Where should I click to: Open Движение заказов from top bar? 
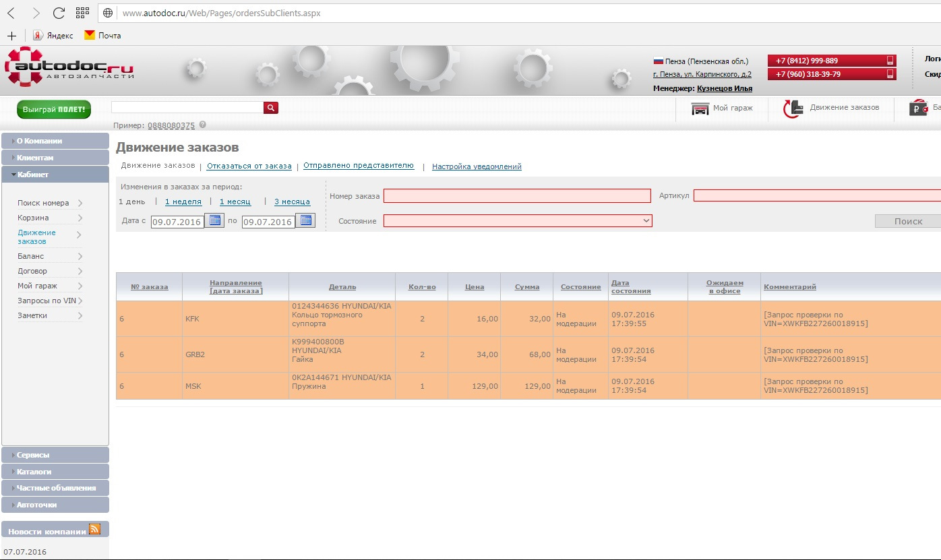coord(831,108)
